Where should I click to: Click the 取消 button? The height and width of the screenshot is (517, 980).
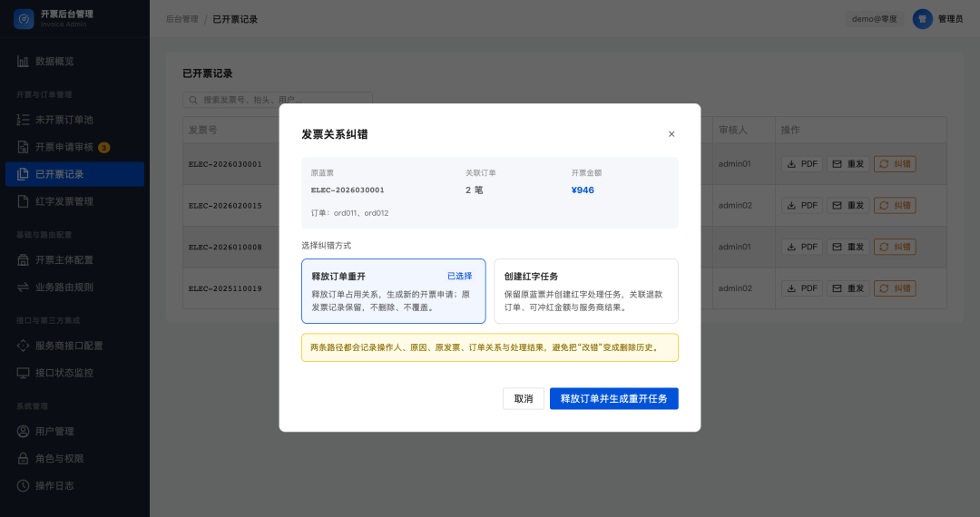click(524, 398)
